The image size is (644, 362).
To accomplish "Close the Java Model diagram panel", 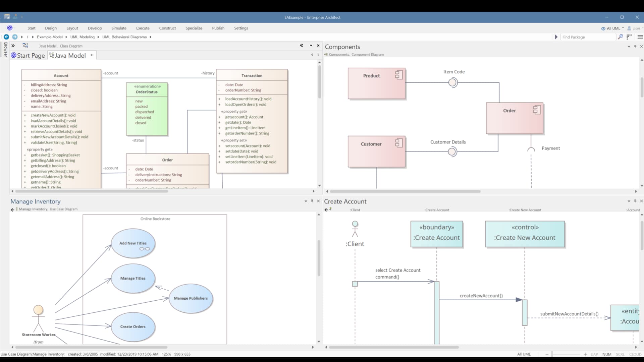I will point(318,46).
